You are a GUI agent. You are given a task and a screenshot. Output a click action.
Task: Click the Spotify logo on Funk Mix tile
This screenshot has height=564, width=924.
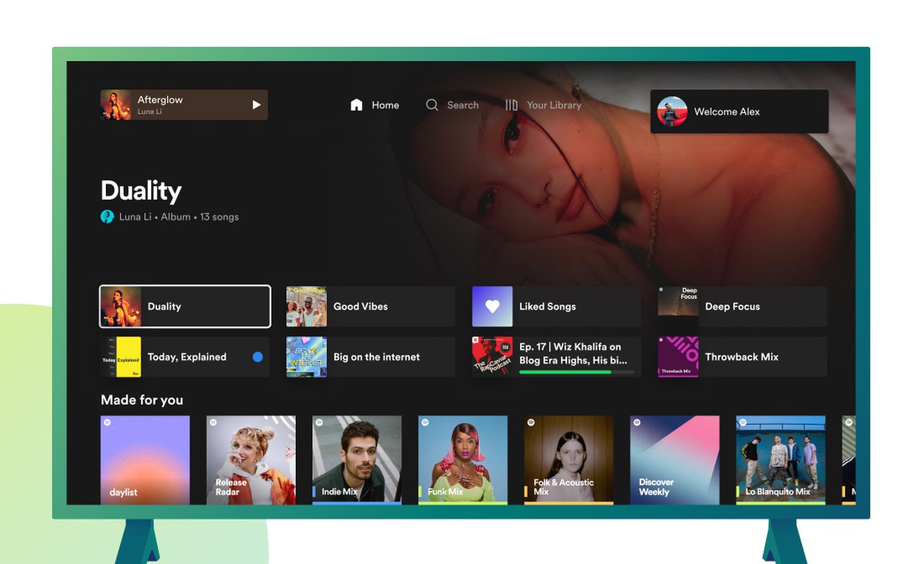(425, 422)
